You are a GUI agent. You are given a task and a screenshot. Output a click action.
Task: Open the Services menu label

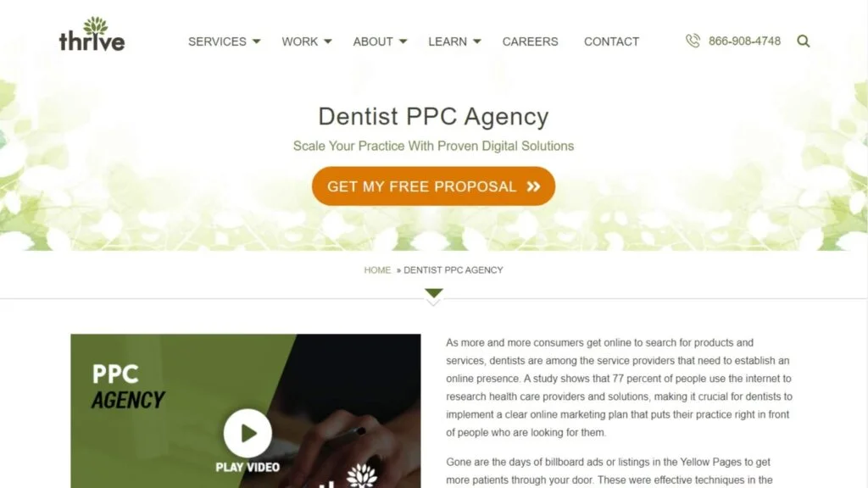coord(217,42)
